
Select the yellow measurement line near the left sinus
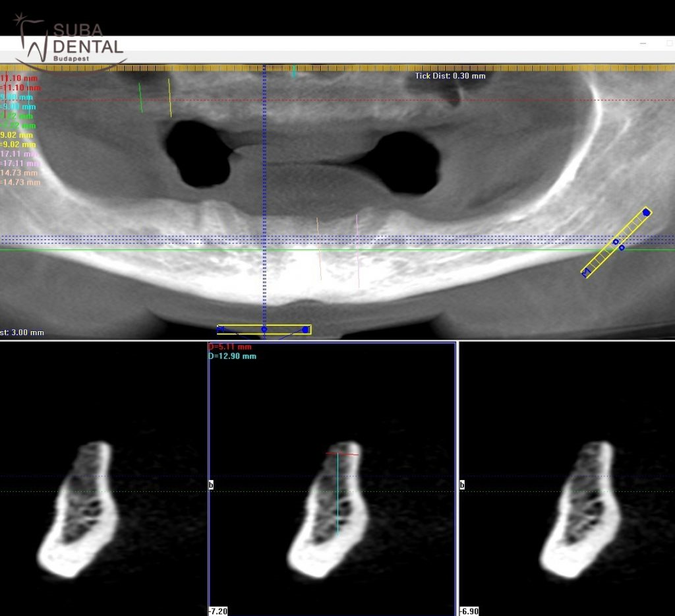[169, 98]
